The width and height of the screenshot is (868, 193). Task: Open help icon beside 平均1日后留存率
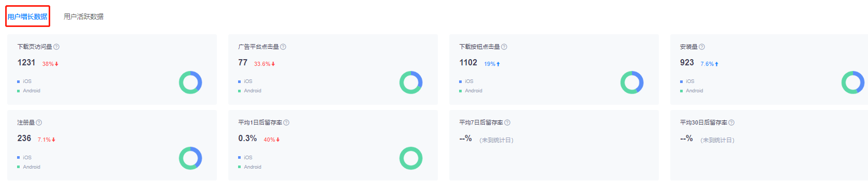[x=286, y=122]
